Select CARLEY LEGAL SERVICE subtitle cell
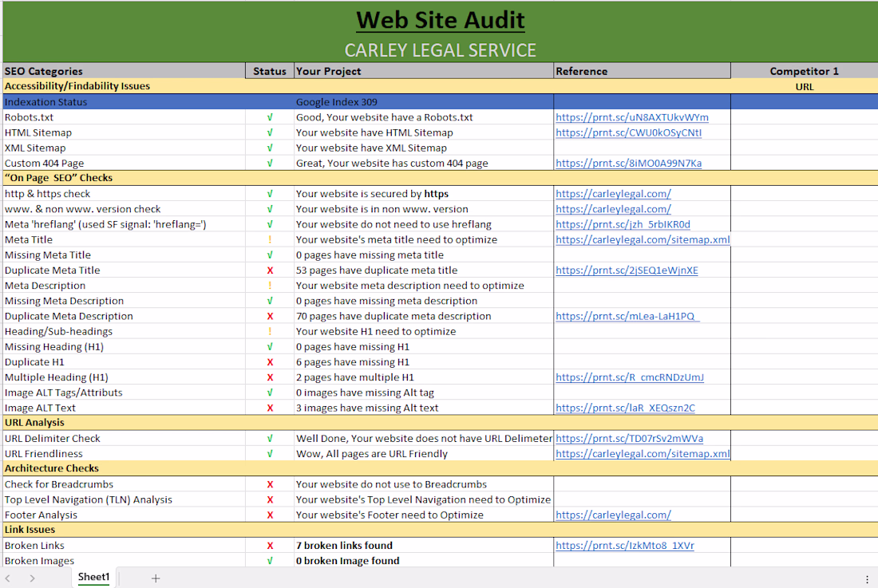878x588 pixels. coord(440,50)
